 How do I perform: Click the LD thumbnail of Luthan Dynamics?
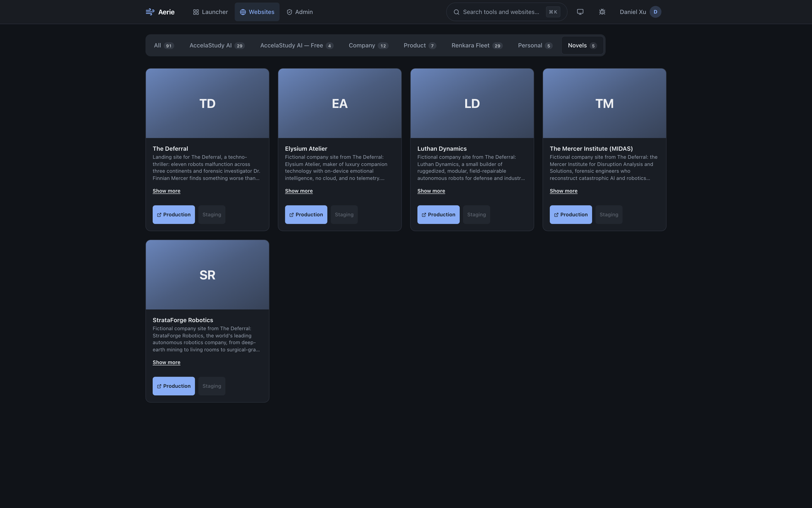click(x=472, y=103)
